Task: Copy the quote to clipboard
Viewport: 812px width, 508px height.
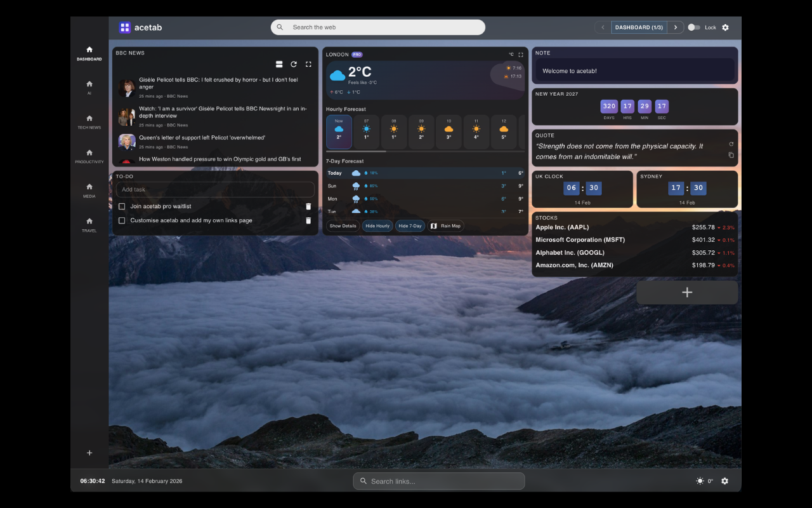Action: click(731, 155)
